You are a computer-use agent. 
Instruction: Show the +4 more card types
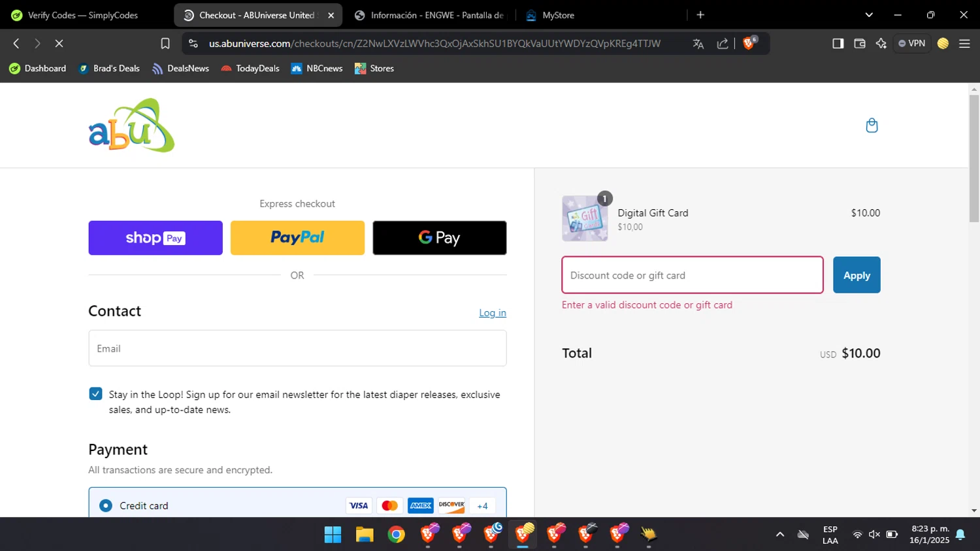pos(482,505)
